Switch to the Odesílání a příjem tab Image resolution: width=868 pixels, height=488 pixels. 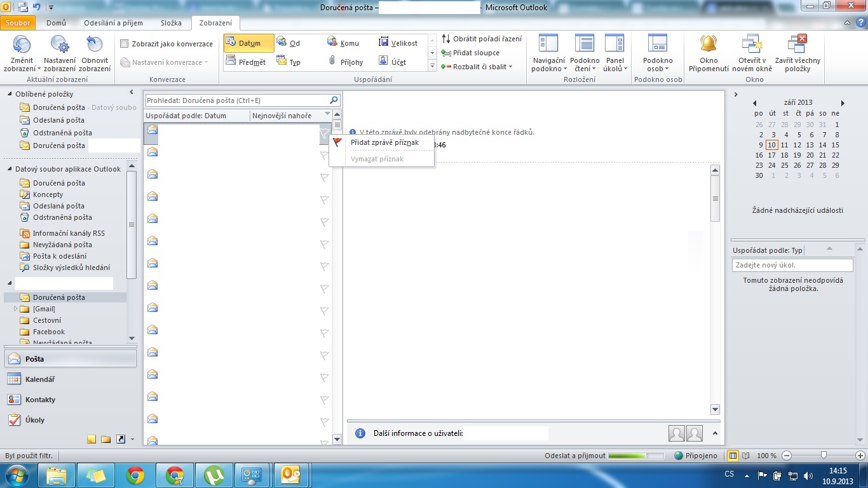113,23
